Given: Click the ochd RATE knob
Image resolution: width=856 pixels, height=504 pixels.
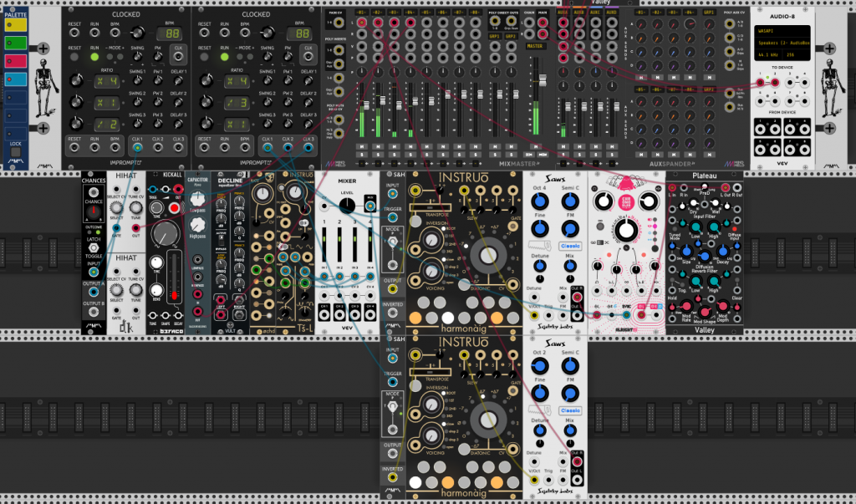Looking at the screenshot, I should tap(262, 194).
